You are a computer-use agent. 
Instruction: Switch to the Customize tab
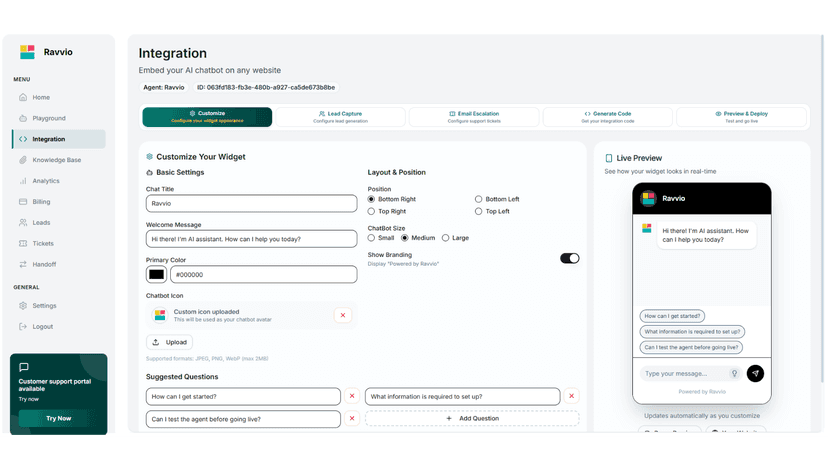coord(207,117)
